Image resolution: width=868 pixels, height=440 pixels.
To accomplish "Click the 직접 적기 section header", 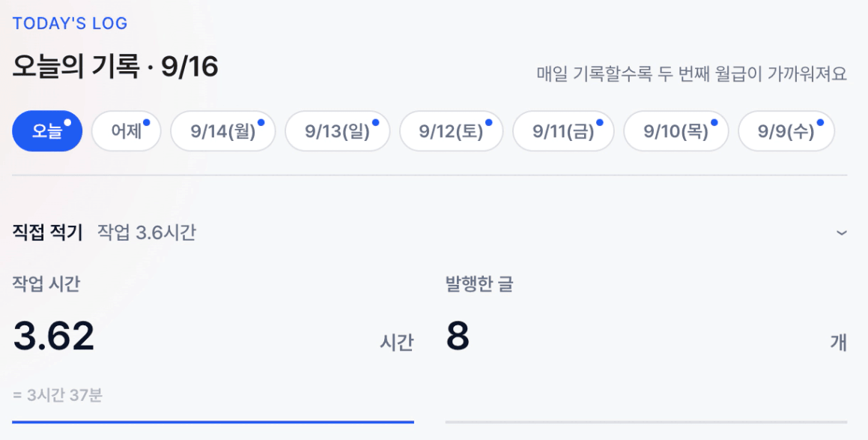I will pos(430,232).
